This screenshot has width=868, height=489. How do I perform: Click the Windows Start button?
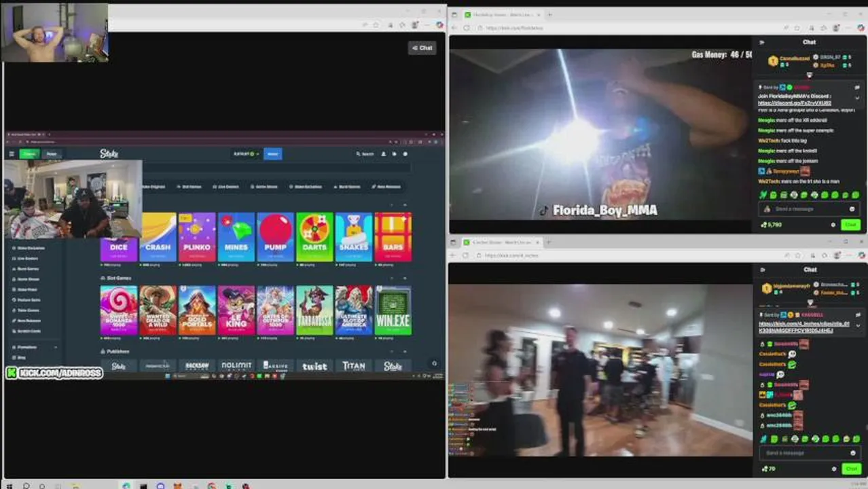click(x=10, y=486)
